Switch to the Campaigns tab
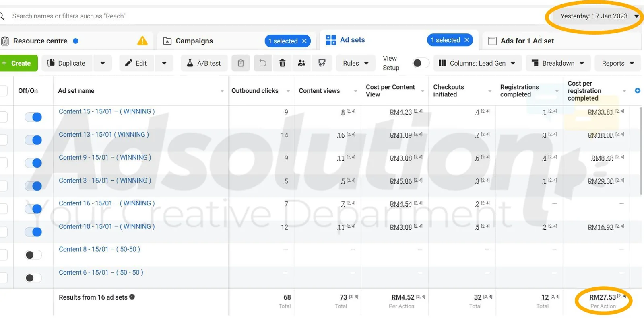Screen dimensions: 644x318 [x=194, y=41]
